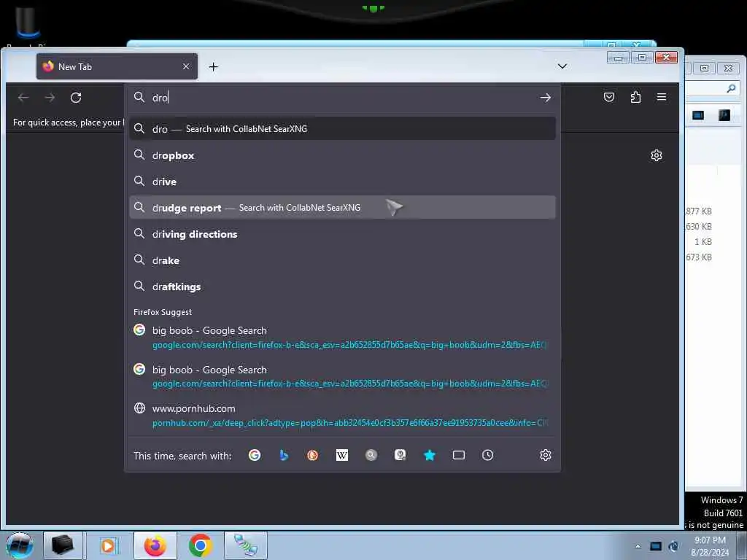Viewport: 747px width, 560px height.
Task: Click the Windows Start orb
Action: 20,545
